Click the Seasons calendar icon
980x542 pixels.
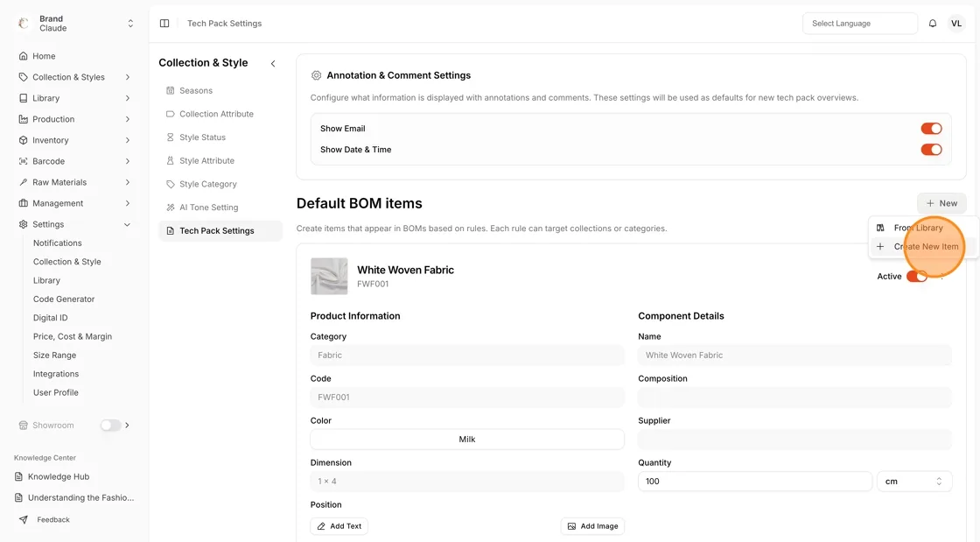[170, 91]
